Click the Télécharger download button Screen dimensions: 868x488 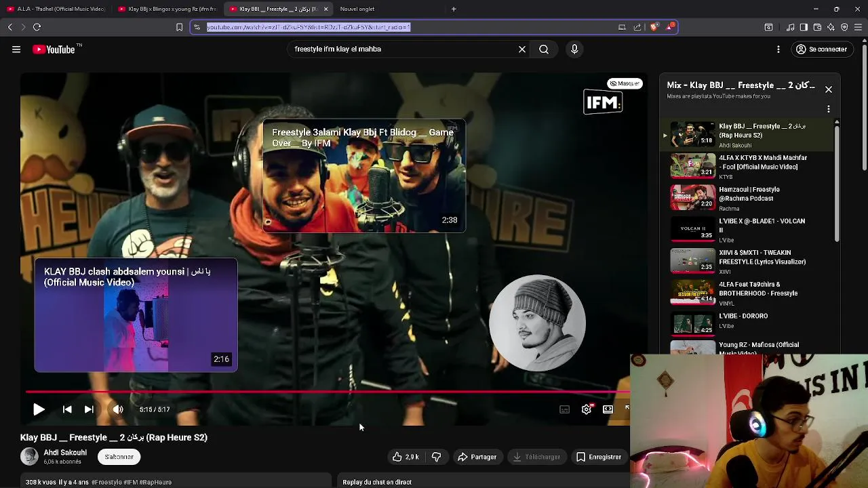pos(536,457)
